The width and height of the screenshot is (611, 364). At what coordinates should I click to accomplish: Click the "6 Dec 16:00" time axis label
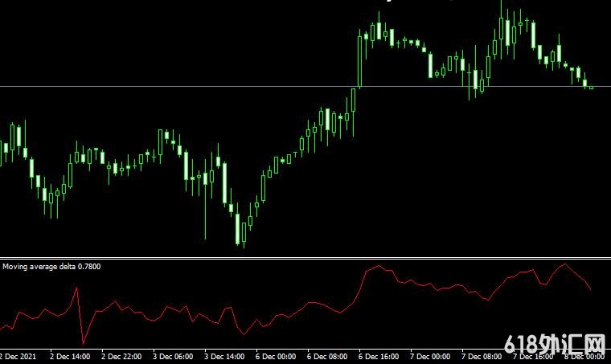coord(379,357)
